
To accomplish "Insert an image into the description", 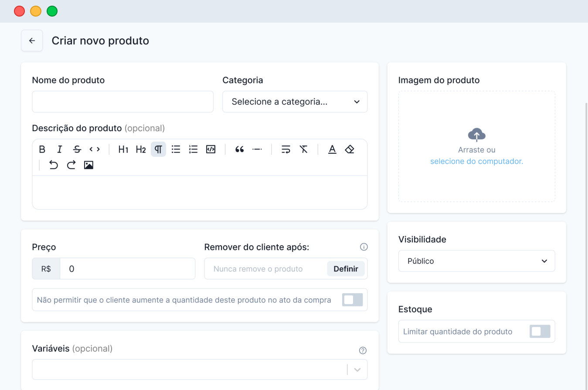I will point(88,165).
